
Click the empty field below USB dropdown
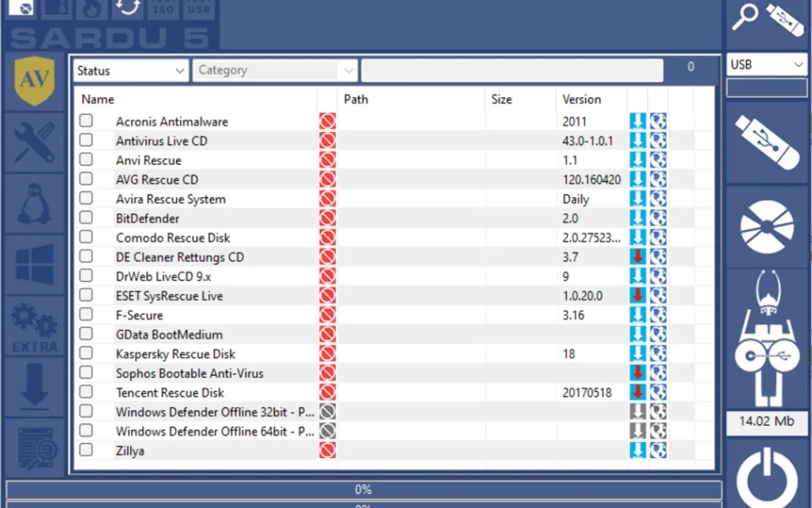767,87
